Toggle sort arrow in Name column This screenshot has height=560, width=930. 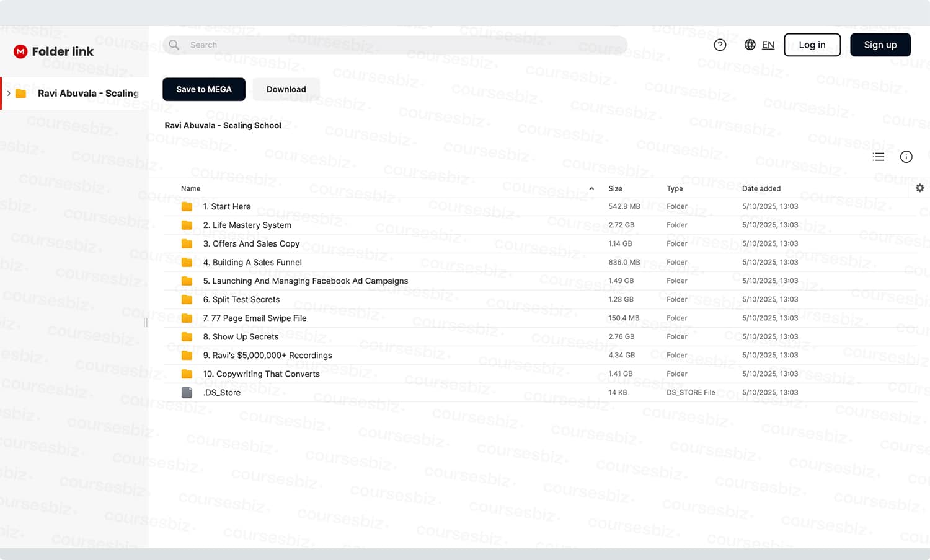[591, 188]
